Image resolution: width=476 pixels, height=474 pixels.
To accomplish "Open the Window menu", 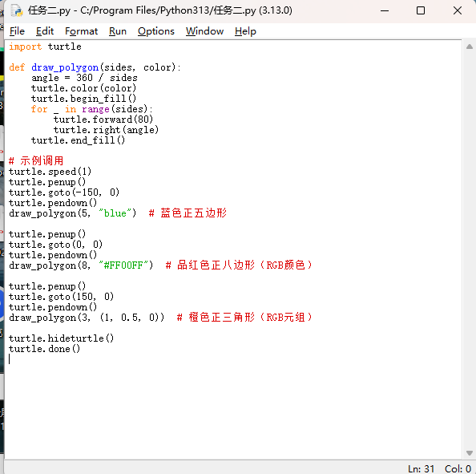I will point(204,31).
